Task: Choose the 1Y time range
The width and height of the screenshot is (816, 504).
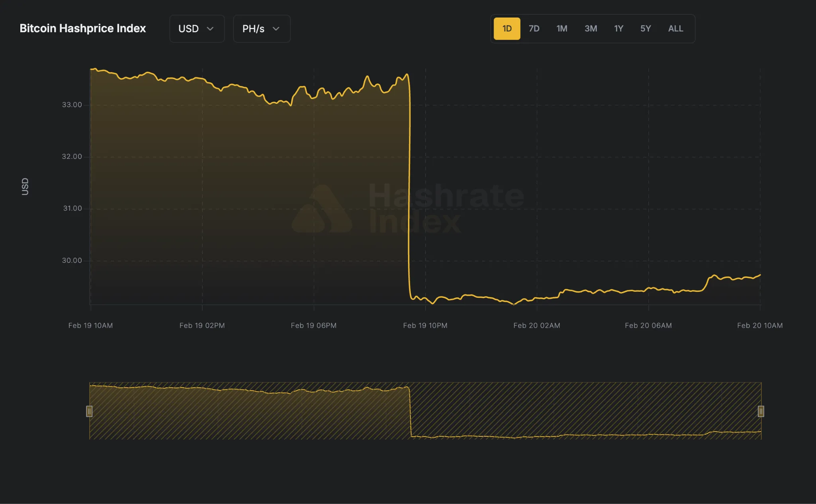Action: coord(618,29)
